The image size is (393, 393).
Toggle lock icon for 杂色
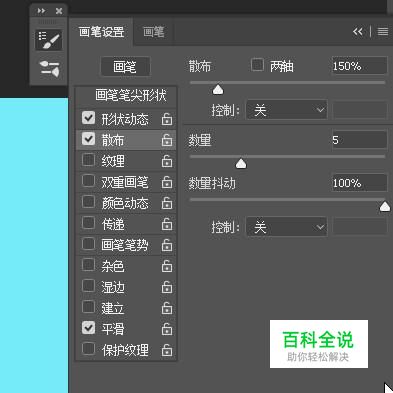(x=167, y=266)
